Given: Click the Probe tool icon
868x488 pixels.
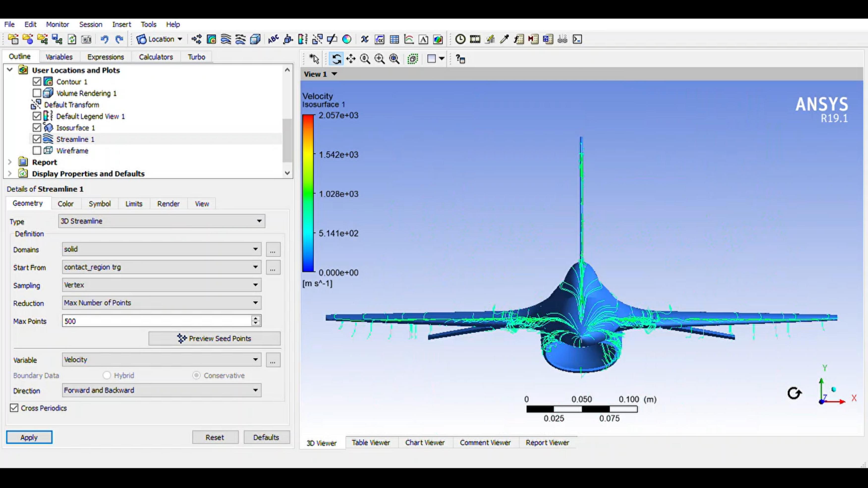Looking at the screenshot, I should tap(504, 39).
